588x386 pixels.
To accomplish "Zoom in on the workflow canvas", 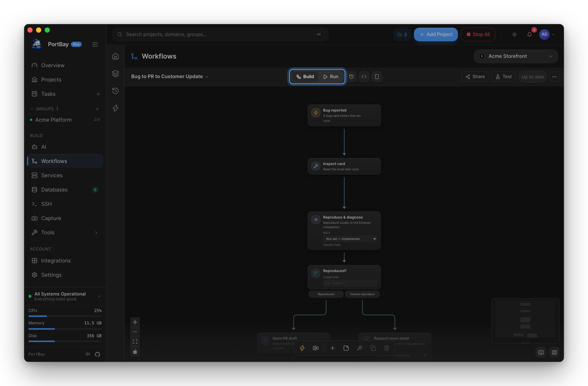I will coord(135,322).
